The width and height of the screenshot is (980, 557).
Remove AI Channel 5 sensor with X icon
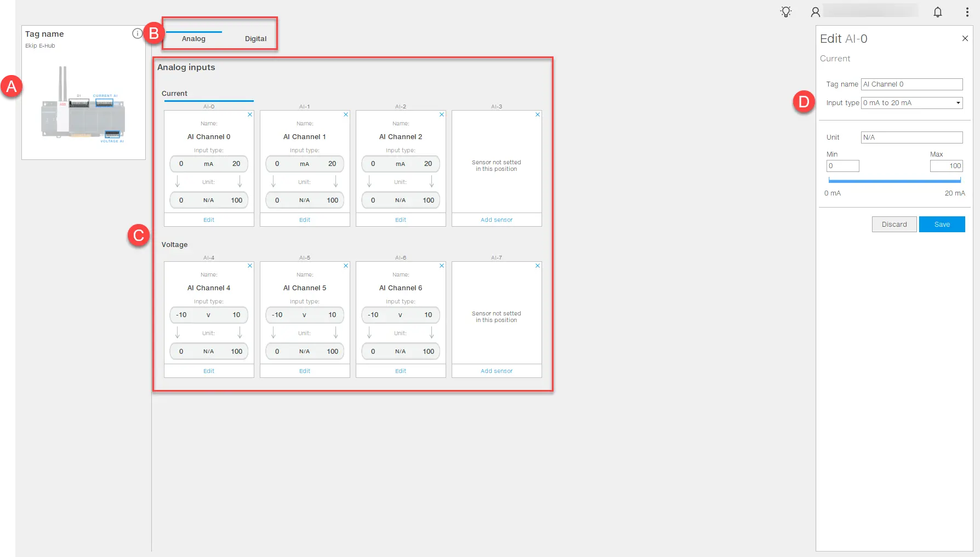[346, 266]
